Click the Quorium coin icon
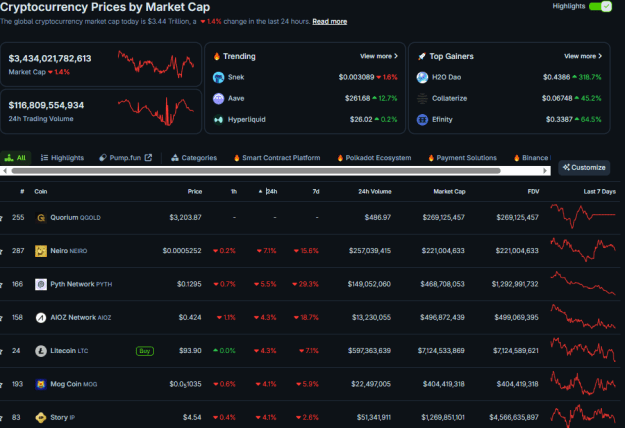The height and width of the screenshot is (428, 625). 41,218
